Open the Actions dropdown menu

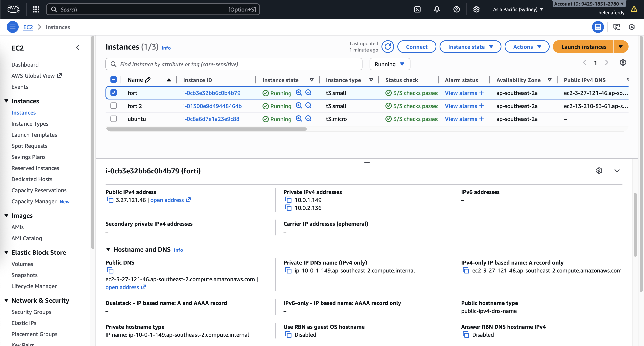(527, 47)
